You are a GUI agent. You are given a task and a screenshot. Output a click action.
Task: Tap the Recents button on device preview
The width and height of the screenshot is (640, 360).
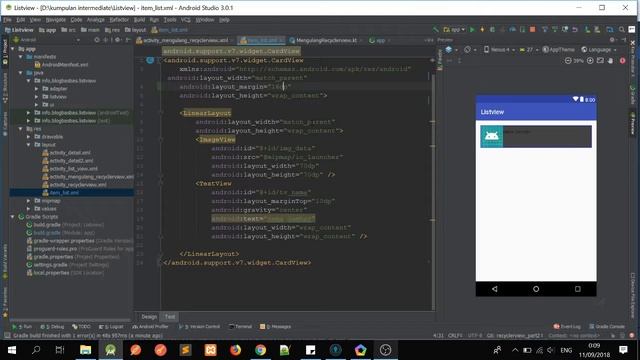(578, 289)
